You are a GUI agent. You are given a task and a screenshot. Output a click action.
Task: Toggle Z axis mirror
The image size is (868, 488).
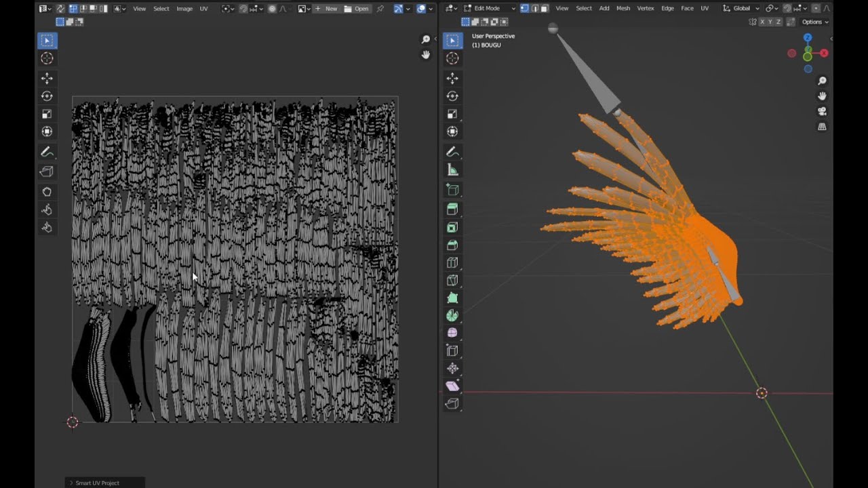[x=778, y=22]
